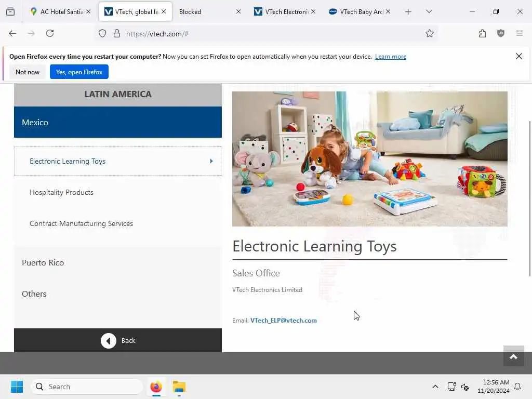
Task: Dismiss the Firefox startup notification
Action: coord(519,56)
